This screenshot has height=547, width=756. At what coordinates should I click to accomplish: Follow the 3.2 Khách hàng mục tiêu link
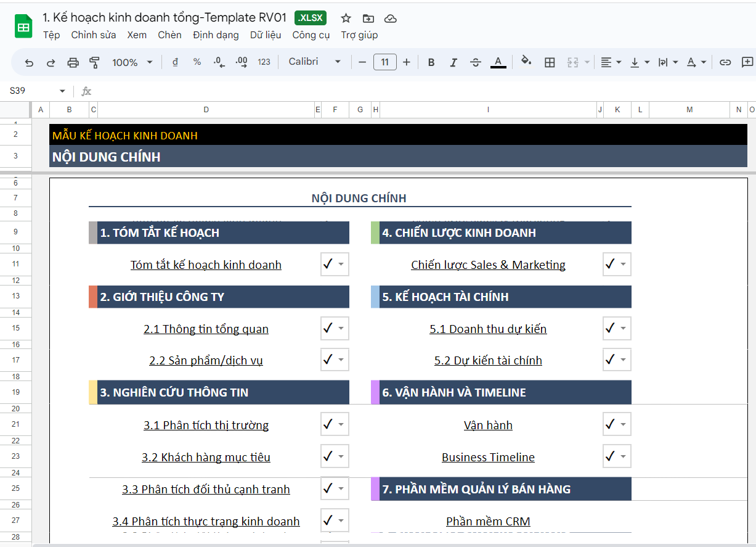click(206, 458)
